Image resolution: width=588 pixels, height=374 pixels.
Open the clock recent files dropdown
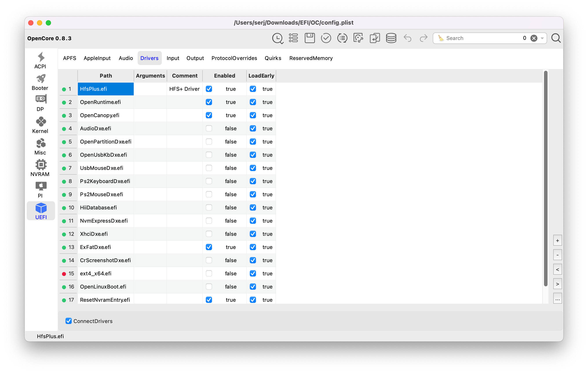click(278, 38)
